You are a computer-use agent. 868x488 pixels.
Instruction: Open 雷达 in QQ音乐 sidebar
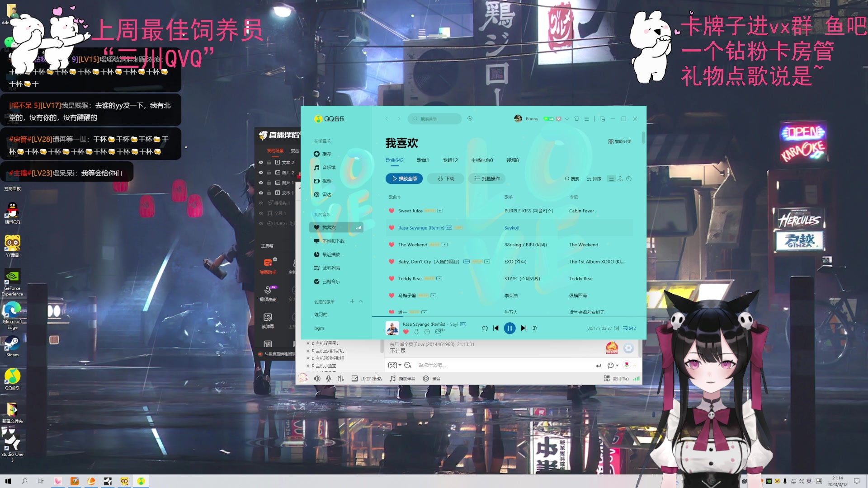(323, 195)
